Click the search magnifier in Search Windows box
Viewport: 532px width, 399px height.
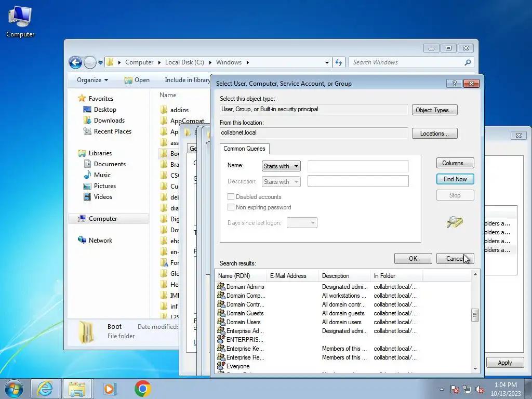tap(468, 62)
